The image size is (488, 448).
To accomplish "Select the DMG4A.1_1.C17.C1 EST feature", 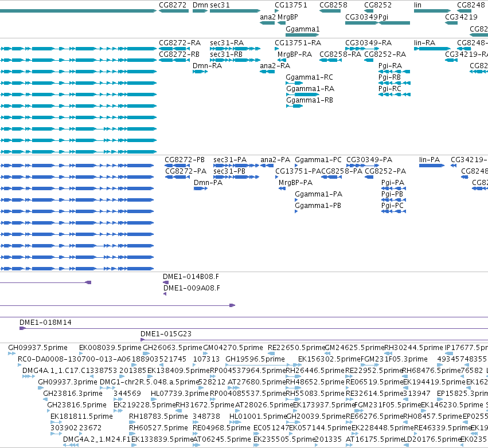I will tap(29, 376).
